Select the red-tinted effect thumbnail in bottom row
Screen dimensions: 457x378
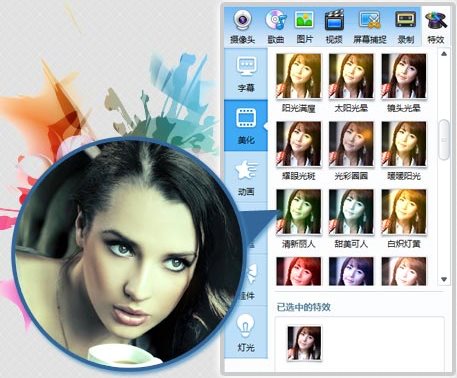tap(299, 271)
